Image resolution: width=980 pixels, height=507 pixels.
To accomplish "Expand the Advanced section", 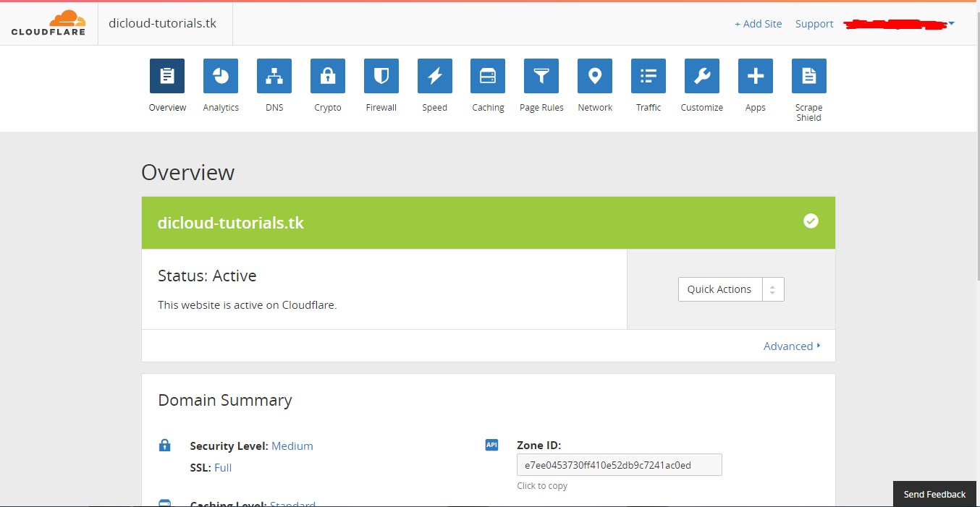I will 791,346.
